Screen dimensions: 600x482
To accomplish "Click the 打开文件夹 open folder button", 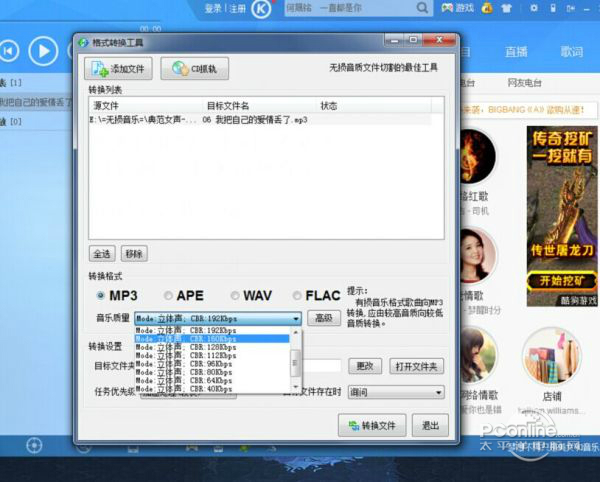I will 416,366.
